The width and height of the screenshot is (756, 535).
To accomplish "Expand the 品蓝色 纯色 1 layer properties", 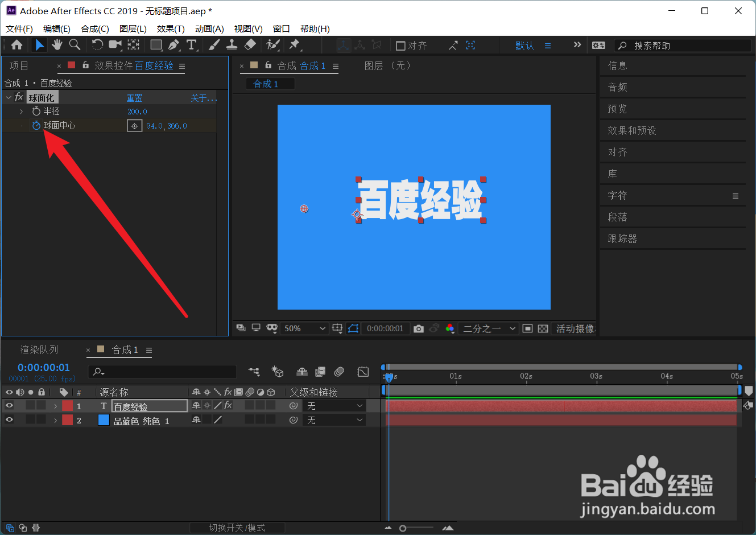I will (x=55, y=420).
